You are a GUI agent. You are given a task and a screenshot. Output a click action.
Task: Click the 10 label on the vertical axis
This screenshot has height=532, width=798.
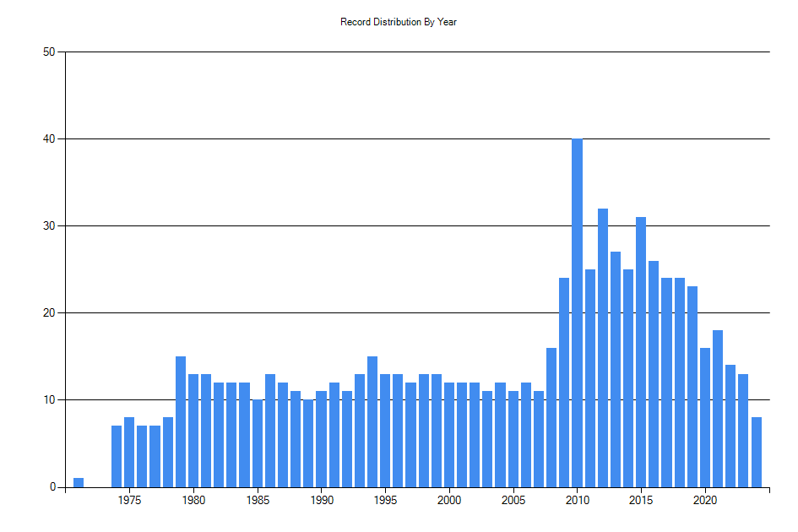pyautogui.click(x=47, y=399)
